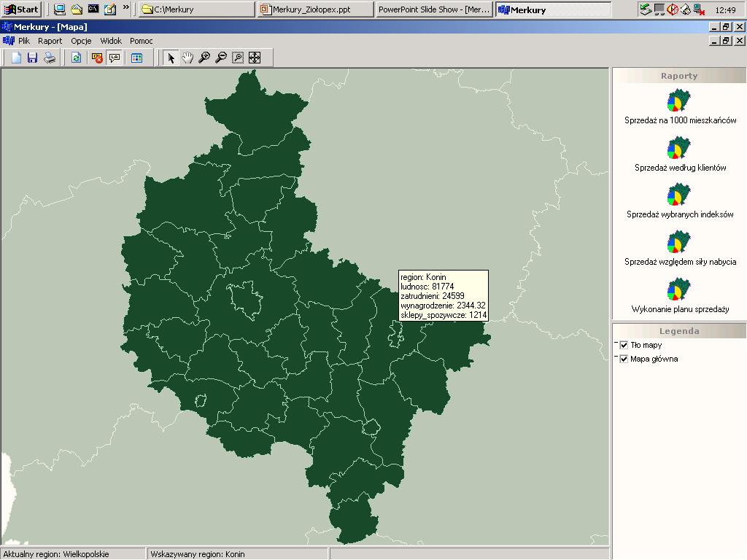Viewport: 747px width, 560px height.
Task: Open report icon for Sprzedaż względem siły nabycia
Action: point(679,242)
